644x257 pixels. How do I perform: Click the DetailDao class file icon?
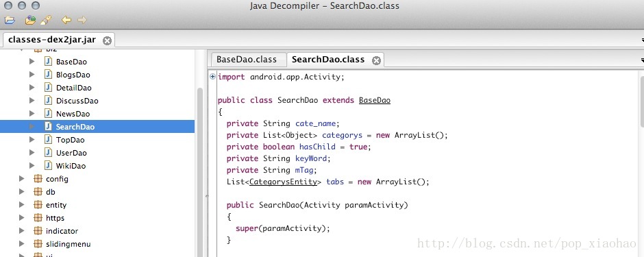[48, 88]
